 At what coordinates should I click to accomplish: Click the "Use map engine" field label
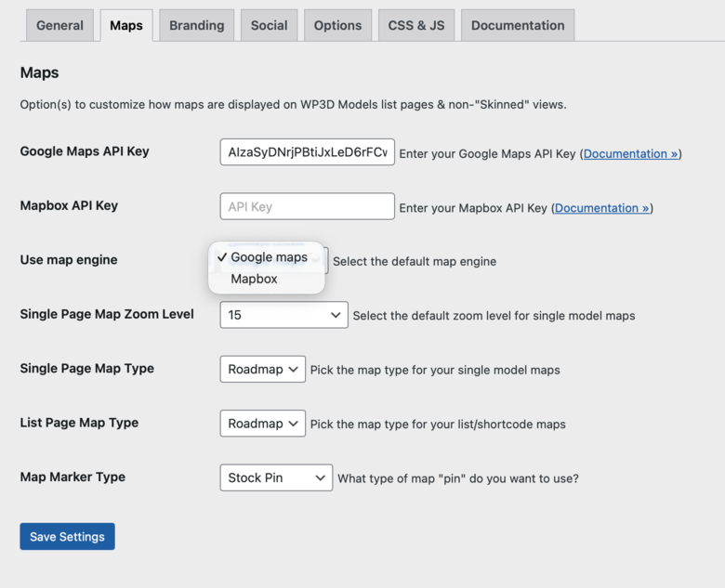point(69,260)
